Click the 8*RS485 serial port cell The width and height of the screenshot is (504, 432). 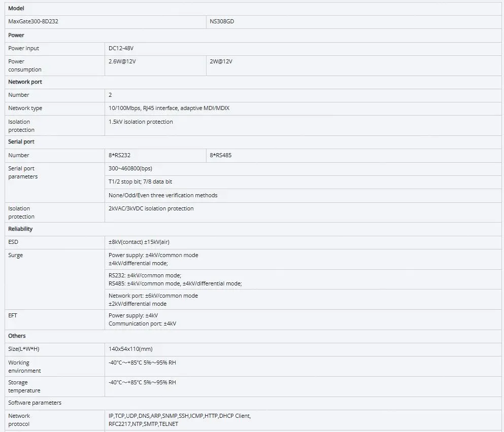pos(221,155)
